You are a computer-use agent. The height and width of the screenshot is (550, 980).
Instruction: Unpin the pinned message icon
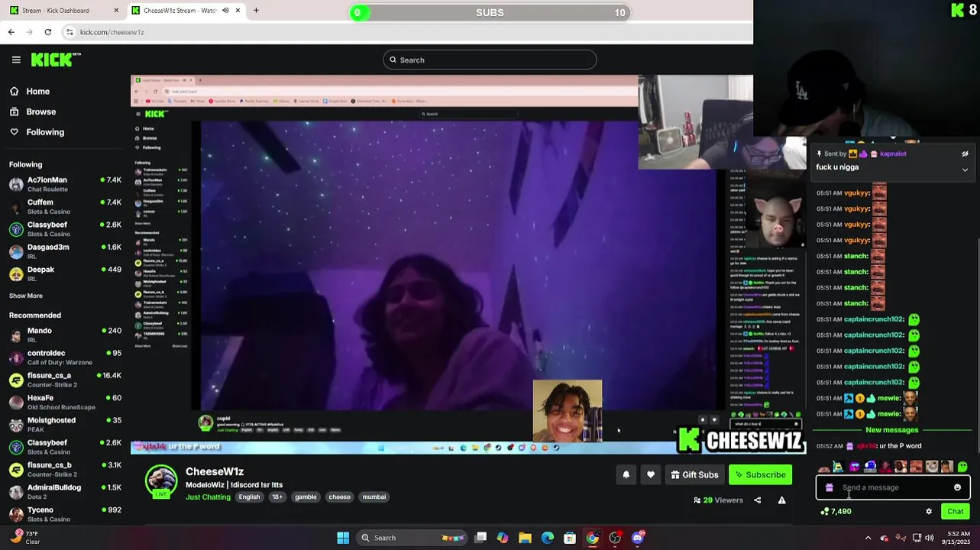(x=965, y=154)
